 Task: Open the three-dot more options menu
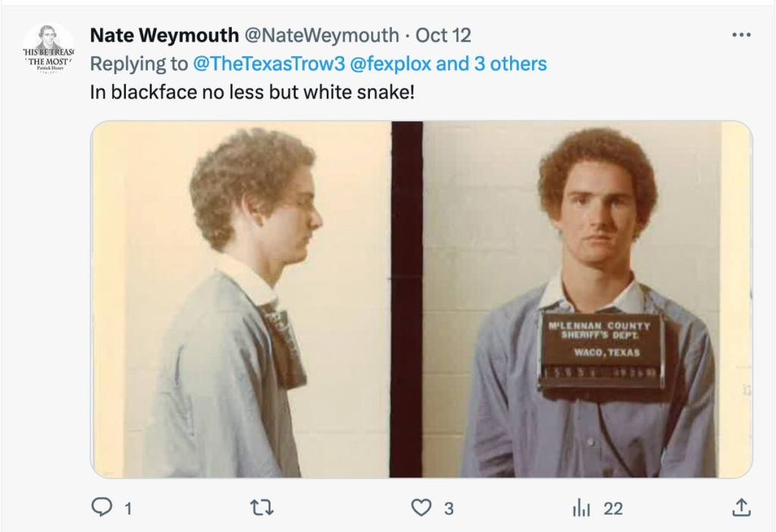pos(741,35)
